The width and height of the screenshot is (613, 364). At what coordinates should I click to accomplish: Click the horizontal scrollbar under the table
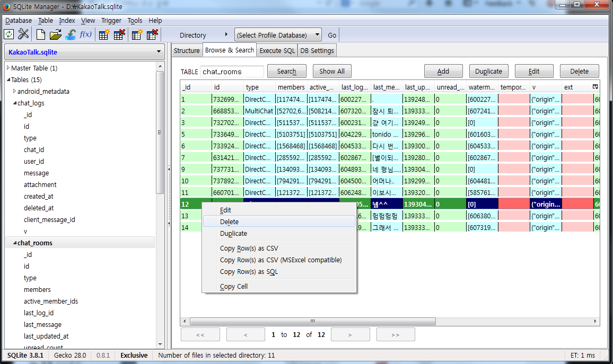[x=313, y=321]
